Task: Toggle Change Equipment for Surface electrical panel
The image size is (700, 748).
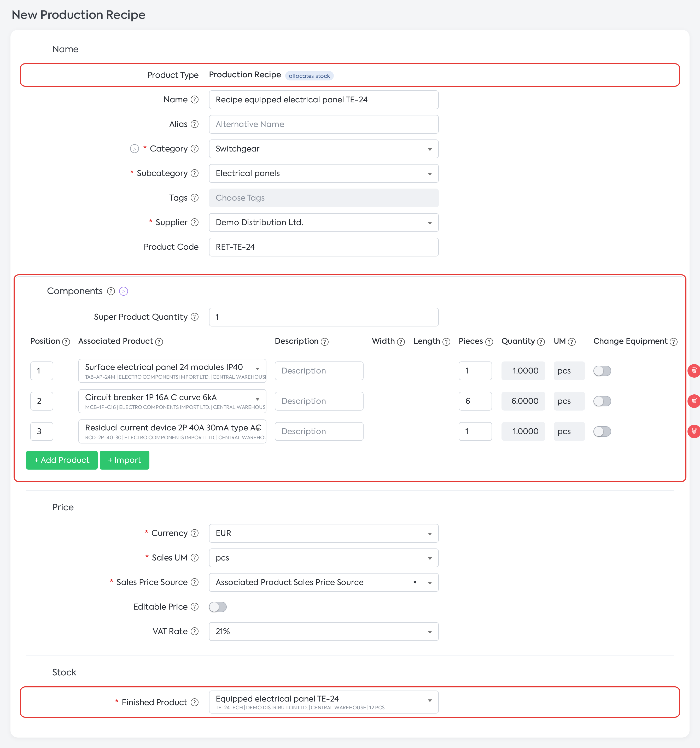Action: click(602, 371)
